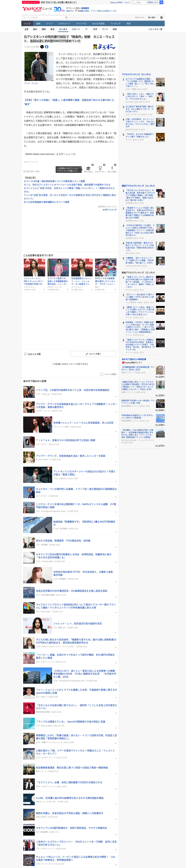Click the keyword search magnifier icon
Image resolution: width=186 pixels, height=868 pixels.
point(66,18)
